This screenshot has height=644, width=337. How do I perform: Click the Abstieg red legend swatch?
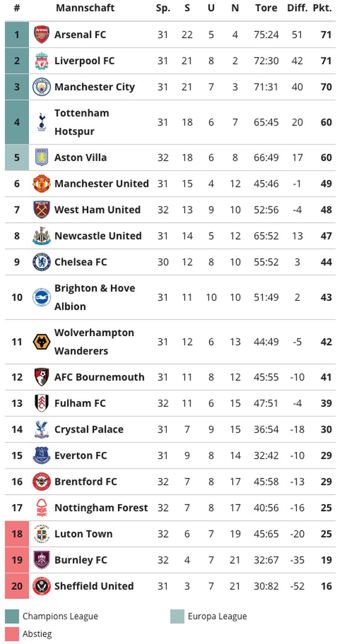[x=12, y=634]
